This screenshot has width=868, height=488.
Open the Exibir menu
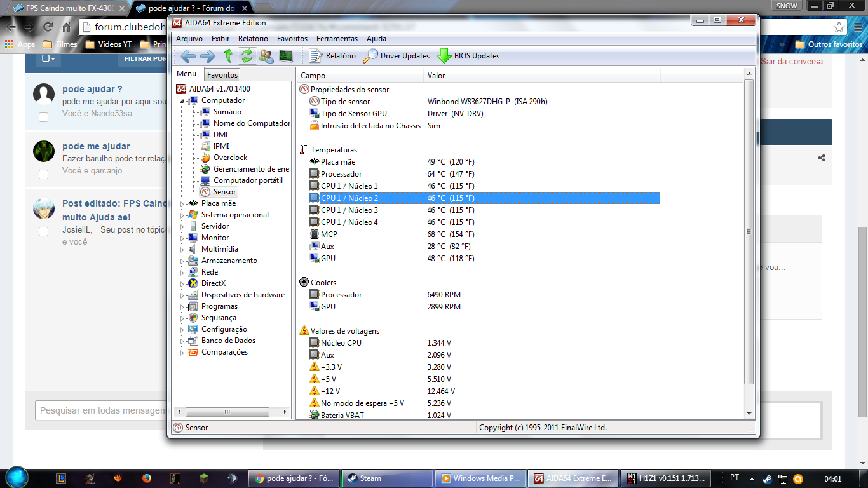point(220,39)
